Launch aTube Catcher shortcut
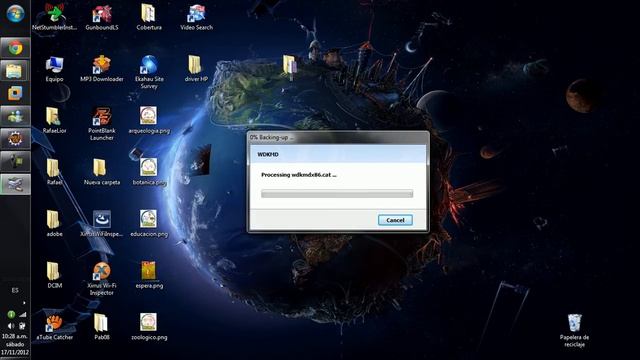The image size is (640, 360). 54,327
